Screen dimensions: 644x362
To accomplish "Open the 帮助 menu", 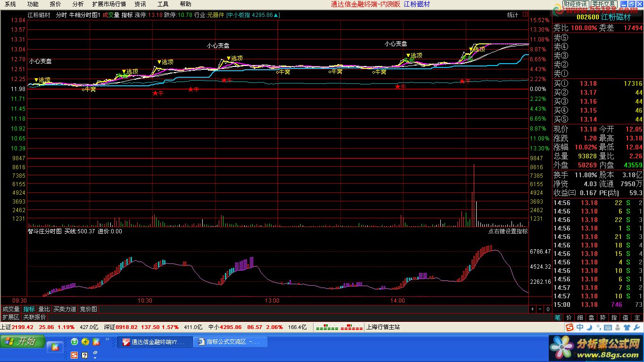I will [185, 4].
